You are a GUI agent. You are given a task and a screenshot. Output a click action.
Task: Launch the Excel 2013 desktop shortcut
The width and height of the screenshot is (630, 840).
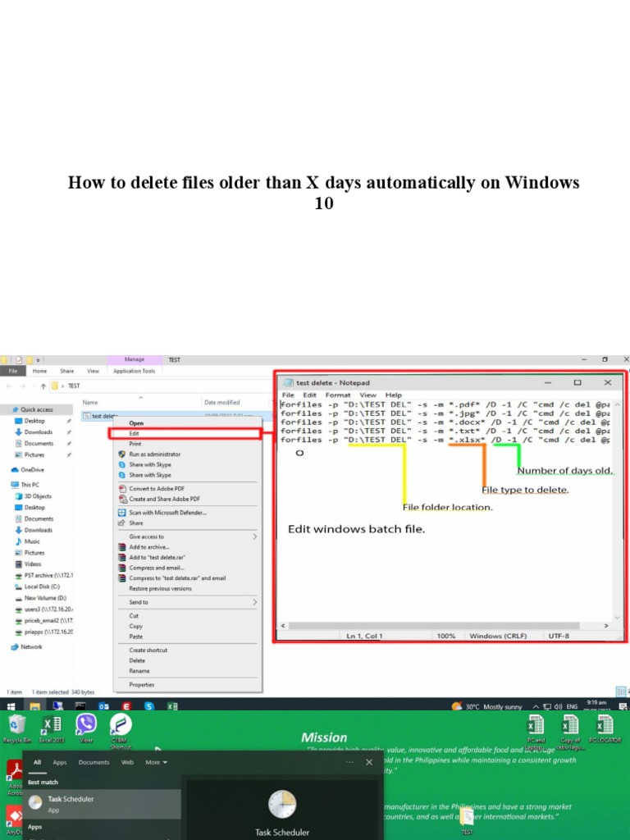[52, 728]
